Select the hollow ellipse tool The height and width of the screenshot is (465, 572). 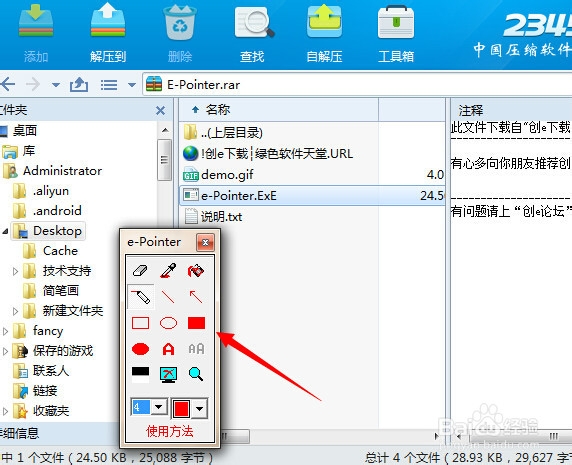point(168,323)
